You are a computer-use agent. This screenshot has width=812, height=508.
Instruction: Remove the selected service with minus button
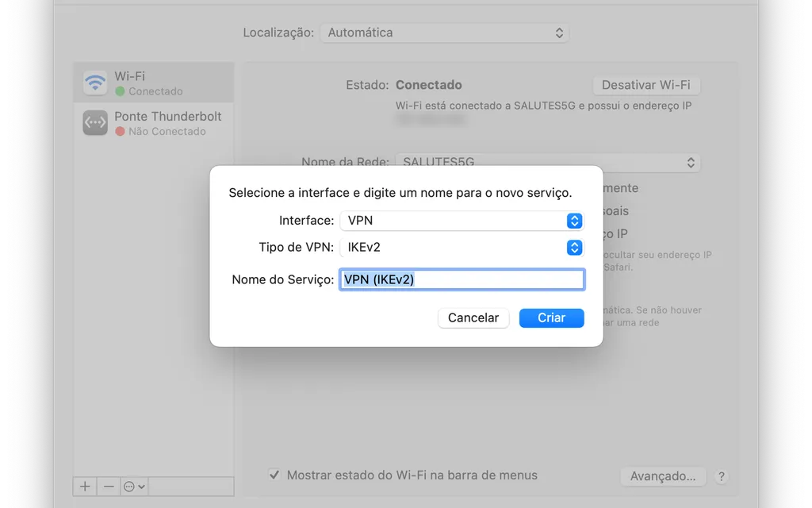click(x=109, y=487)
